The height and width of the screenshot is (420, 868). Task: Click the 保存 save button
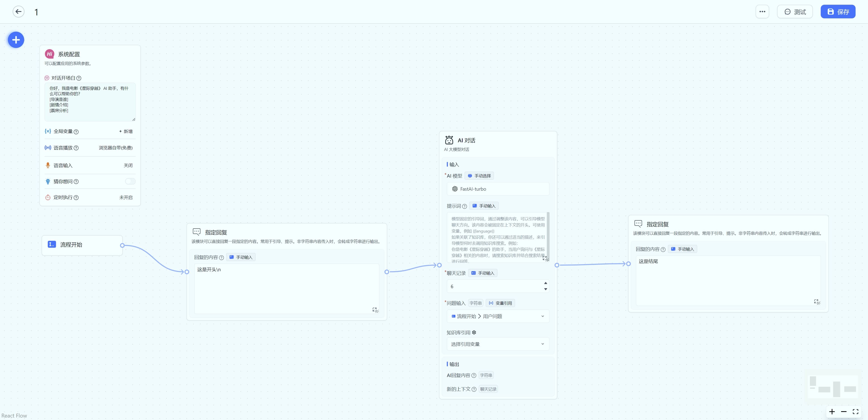(838, 12)
